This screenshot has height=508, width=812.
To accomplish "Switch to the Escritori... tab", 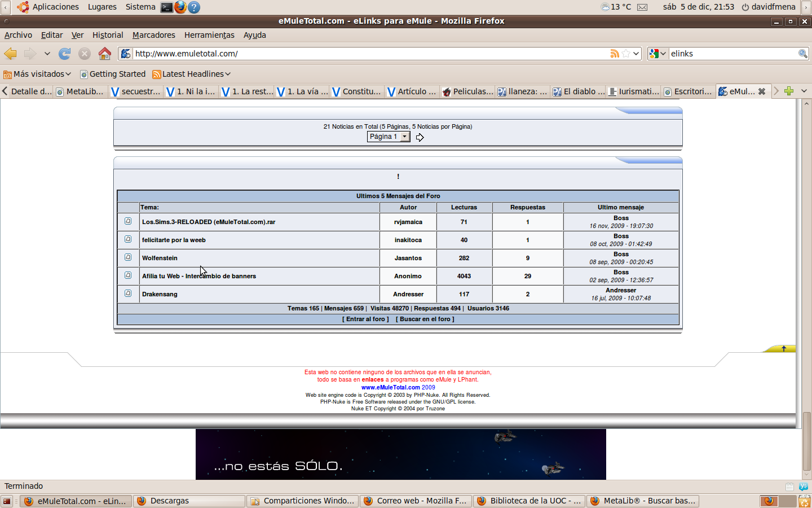I will click(689, 91).
